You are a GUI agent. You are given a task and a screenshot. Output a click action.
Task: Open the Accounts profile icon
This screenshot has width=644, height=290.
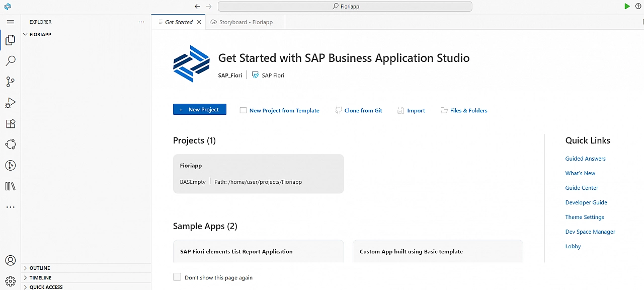point(10,260)
